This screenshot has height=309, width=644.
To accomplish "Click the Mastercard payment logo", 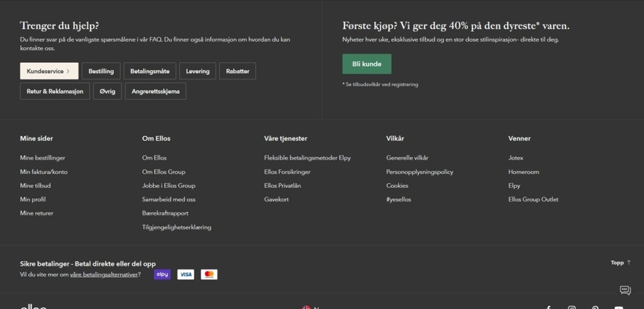I will (x=209, y=274).
